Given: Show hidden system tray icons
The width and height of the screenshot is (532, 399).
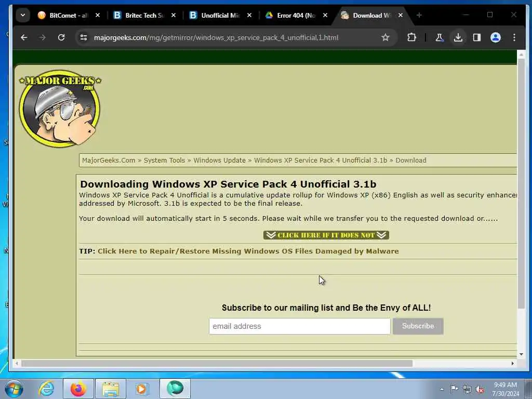Looking at the screenshot, I should coord(442,390).
